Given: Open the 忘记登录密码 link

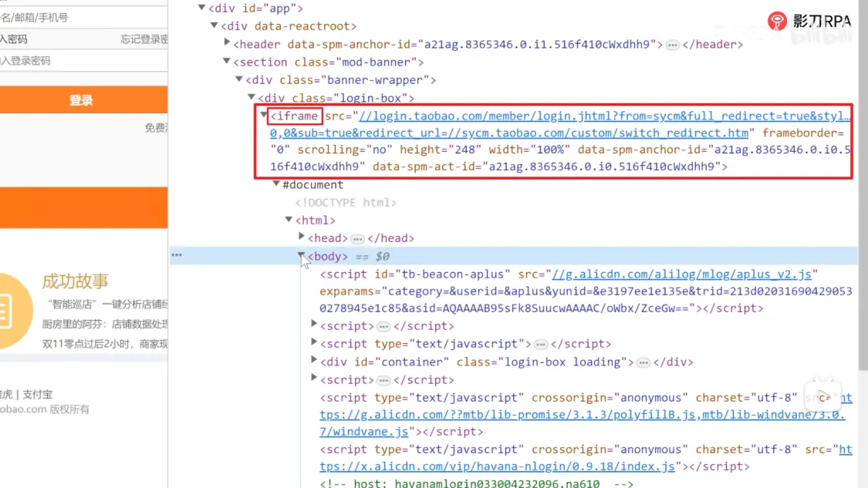Looking at the screenshot, I should click(144, 39).
